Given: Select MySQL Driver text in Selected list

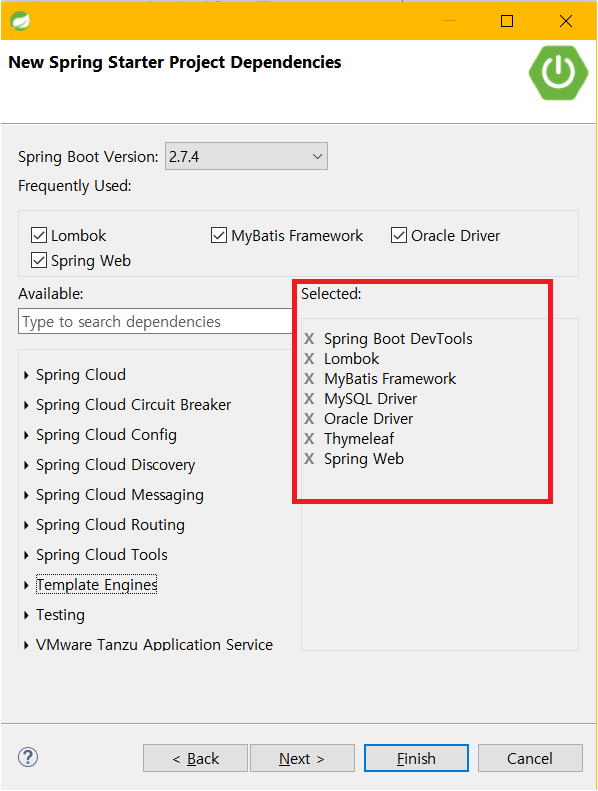Looking at the screenshot, I should click(x=370, y=399).
